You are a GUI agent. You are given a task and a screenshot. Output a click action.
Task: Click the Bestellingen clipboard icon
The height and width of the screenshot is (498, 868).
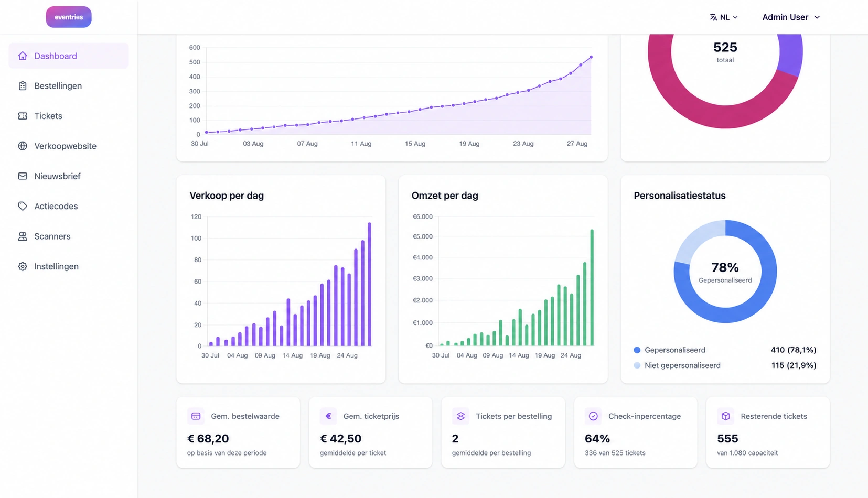pyautogui.click(x=23, y=86)
